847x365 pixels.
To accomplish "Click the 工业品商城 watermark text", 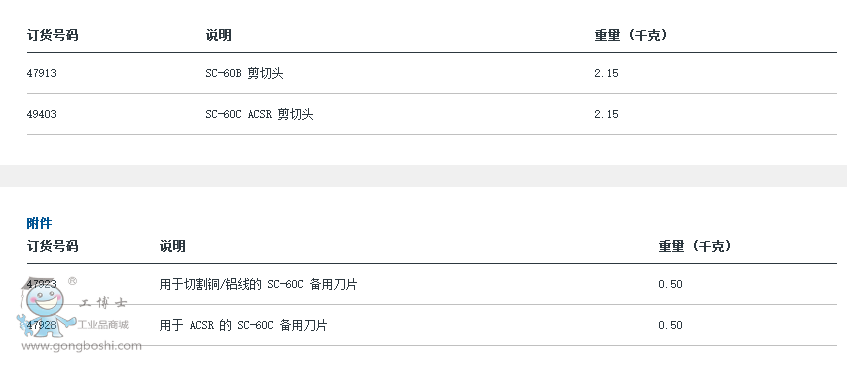I will 104,325.
